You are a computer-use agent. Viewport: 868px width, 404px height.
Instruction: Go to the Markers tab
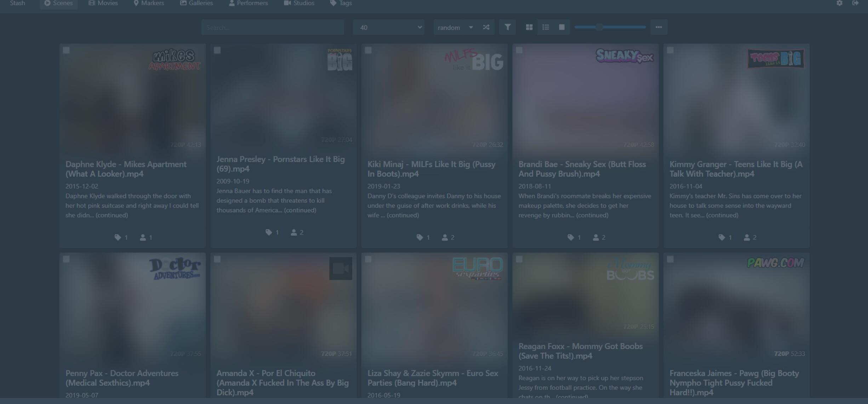click(x=149, y=4)
